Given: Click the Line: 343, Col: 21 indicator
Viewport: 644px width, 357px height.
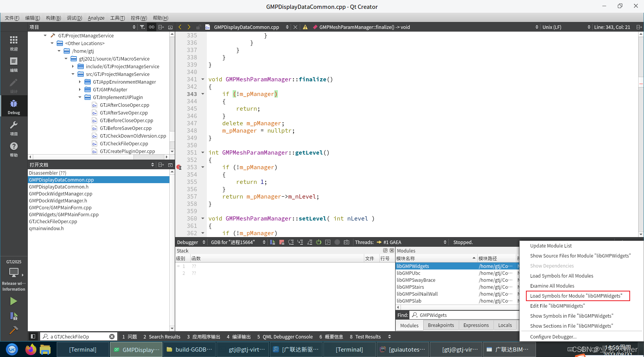Looking at the screenshot, I should [x=612, y=27].
